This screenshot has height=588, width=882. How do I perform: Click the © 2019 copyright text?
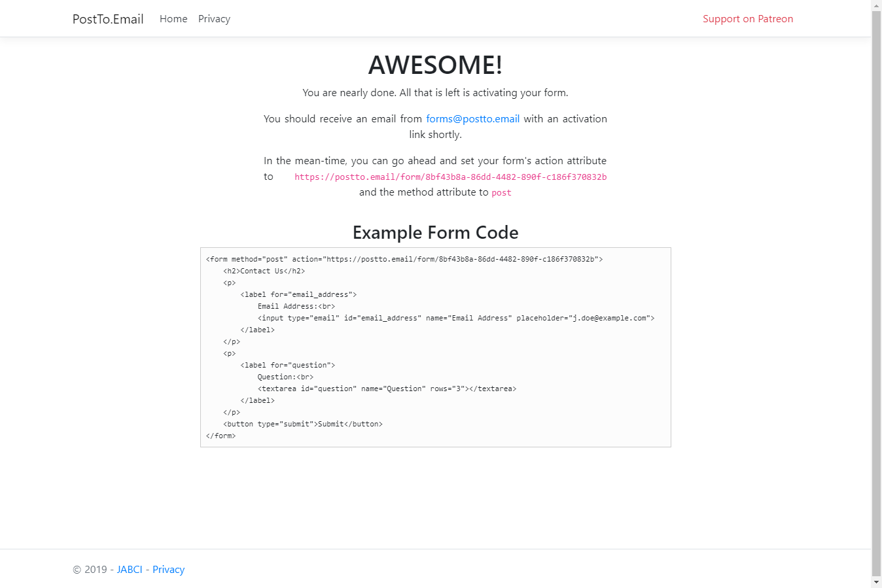[x=91, y=569]
